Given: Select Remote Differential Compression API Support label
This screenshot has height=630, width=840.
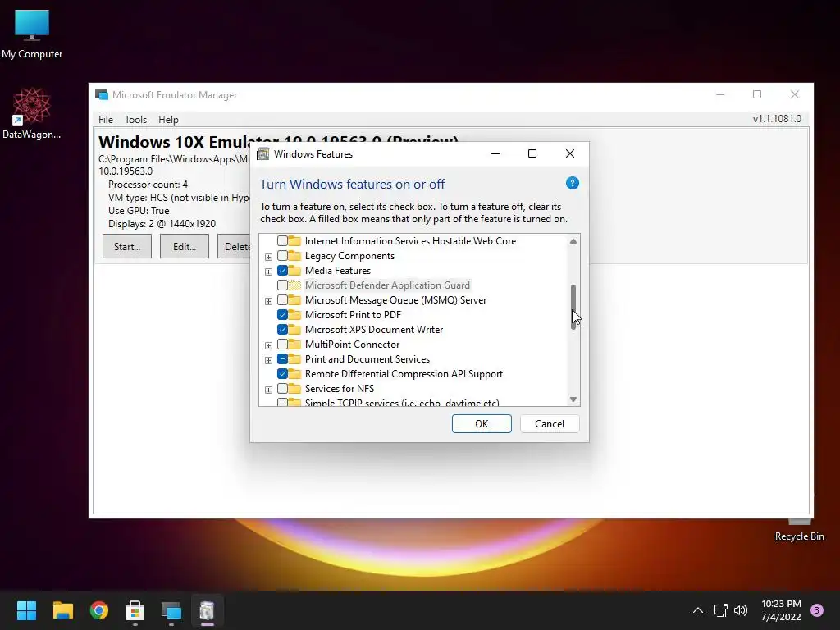Looking at the screenshot, I should tap(404, 374).
